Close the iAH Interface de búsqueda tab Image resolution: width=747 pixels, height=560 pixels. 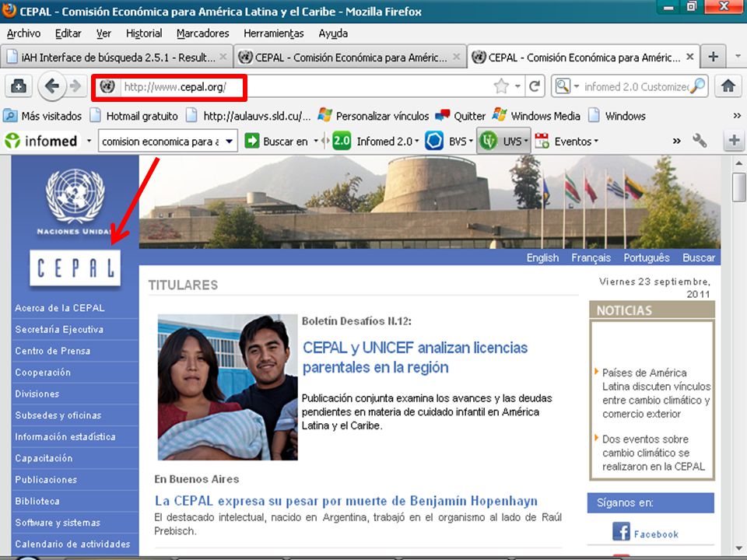(x=223, y=57)
